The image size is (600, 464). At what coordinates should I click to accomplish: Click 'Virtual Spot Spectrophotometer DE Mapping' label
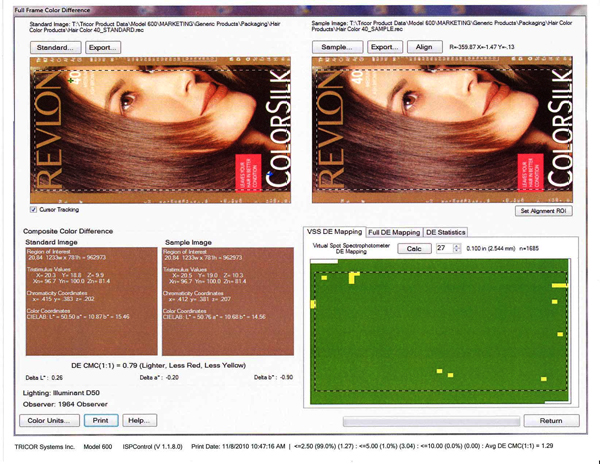(x=351, y=249)
